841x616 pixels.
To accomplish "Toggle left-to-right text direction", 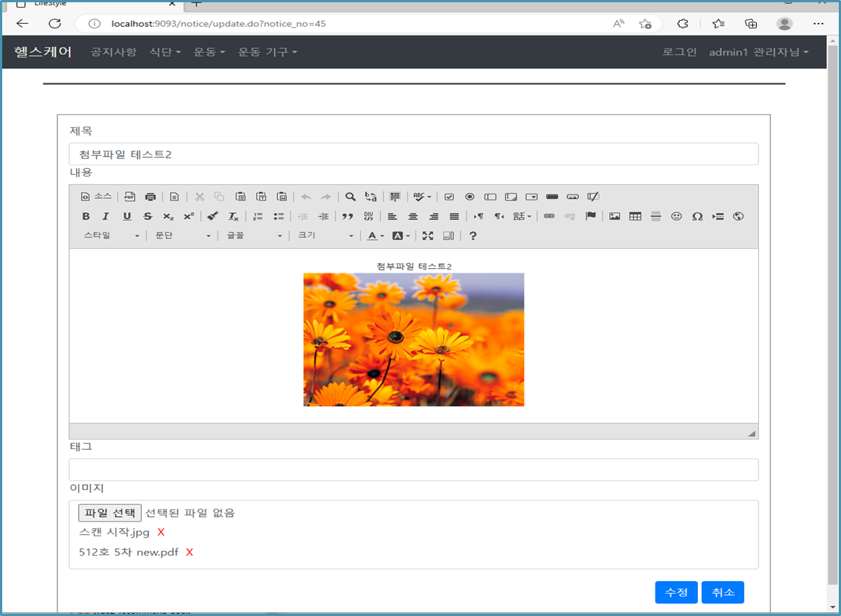I will 478,216.
